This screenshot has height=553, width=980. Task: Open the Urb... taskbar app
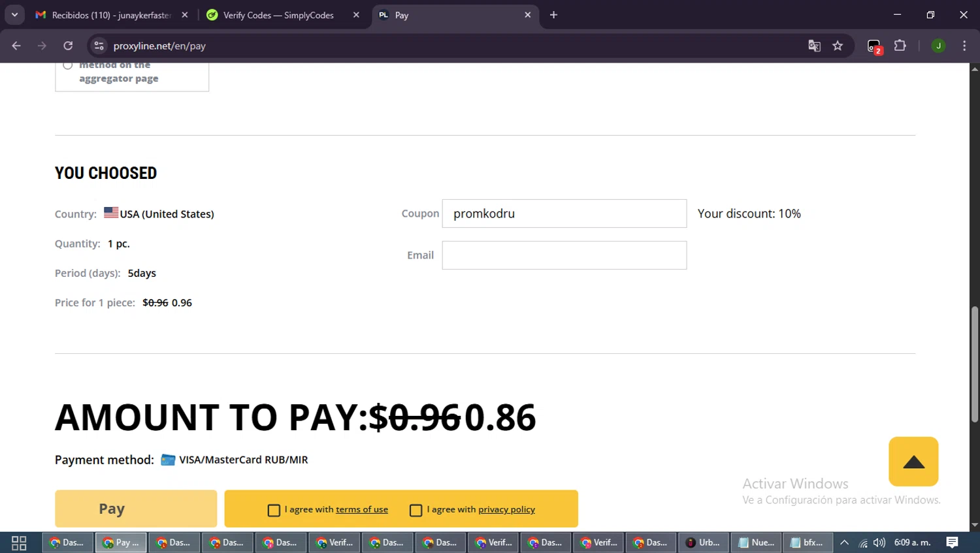click(703, 543)
